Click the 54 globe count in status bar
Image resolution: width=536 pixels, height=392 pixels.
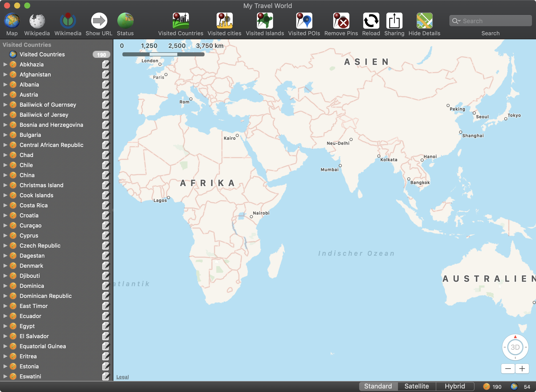click(527, 387)
